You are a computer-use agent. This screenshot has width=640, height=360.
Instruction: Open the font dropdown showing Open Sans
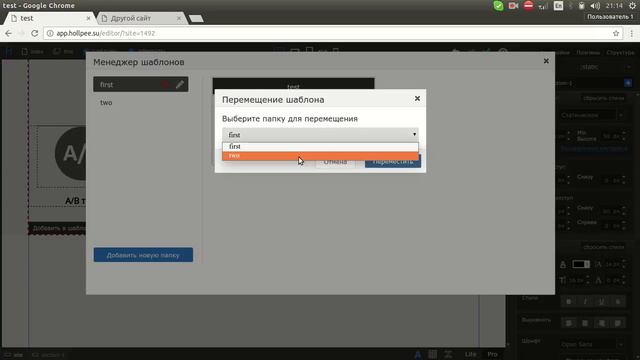coord(592,344)
